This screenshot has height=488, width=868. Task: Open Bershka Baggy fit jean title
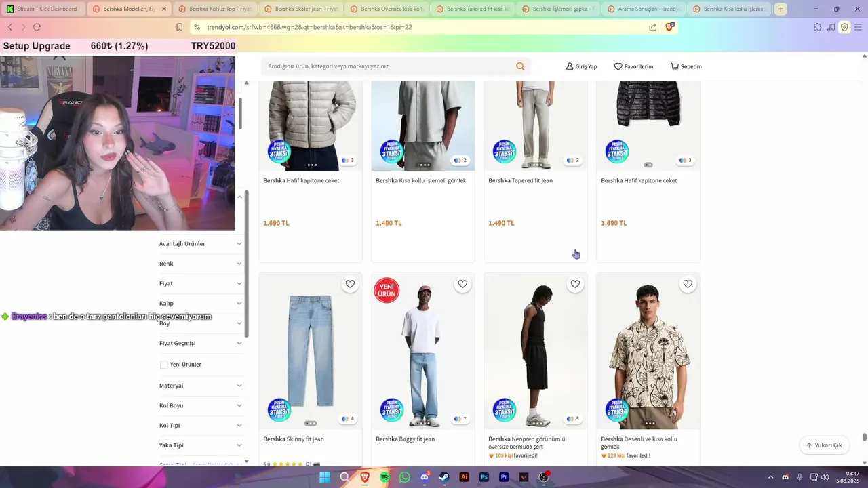[x=405, y=439]
